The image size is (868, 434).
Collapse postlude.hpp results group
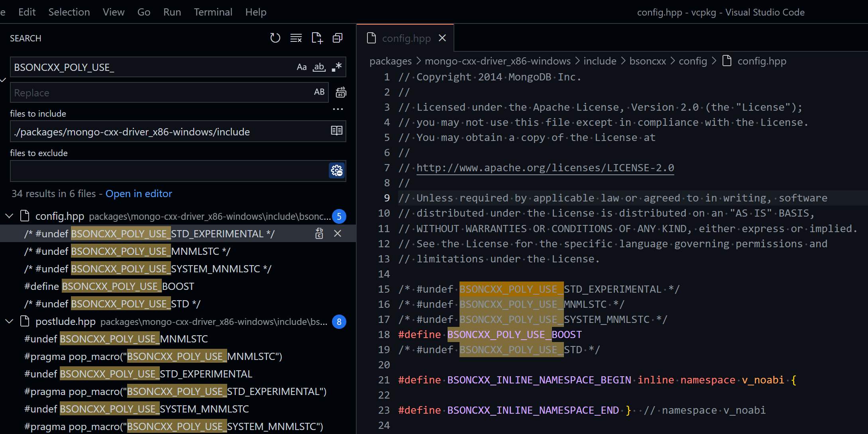click(9, 321)
